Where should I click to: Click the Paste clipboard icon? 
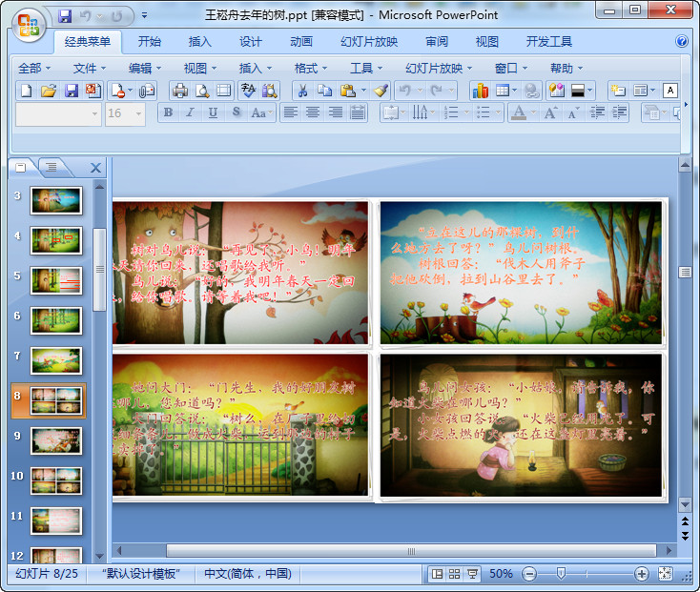[347, 91]
